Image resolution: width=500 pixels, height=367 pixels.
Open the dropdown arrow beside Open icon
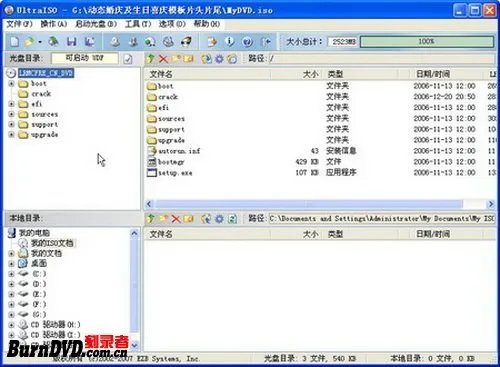(40, 42)
